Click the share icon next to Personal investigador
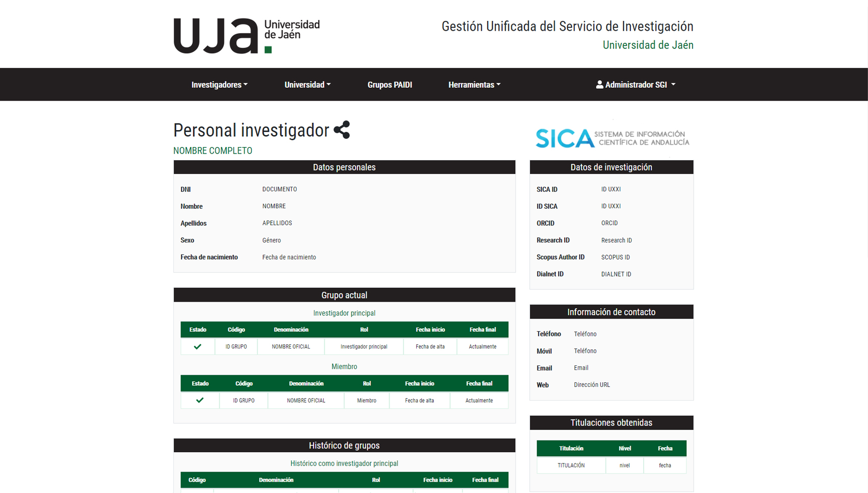Screen dimensions: 868x493 [x=342, y=131]
